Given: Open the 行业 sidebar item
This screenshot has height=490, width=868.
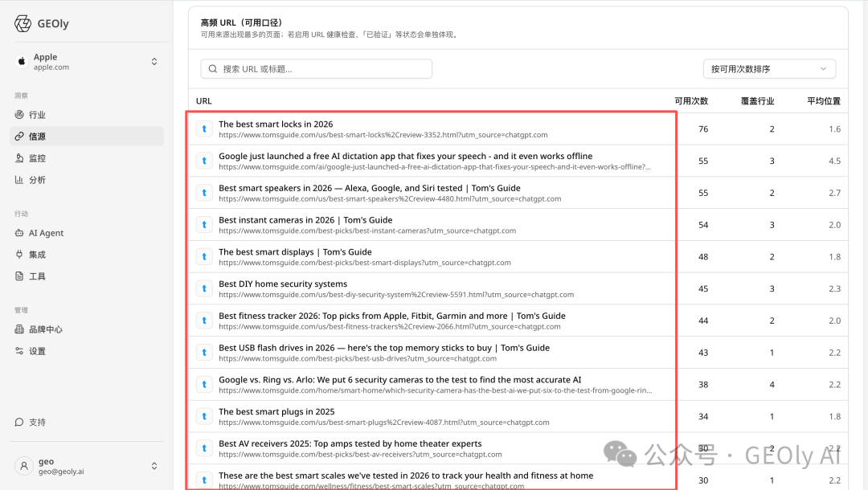Looking at the screenshot, I should point(87,115).
